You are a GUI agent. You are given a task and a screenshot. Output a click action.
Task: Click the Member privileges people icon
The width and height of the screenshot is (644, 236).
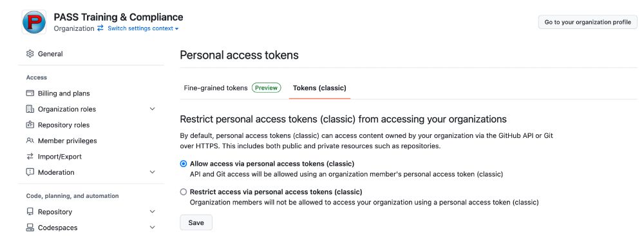click(30, 141)
